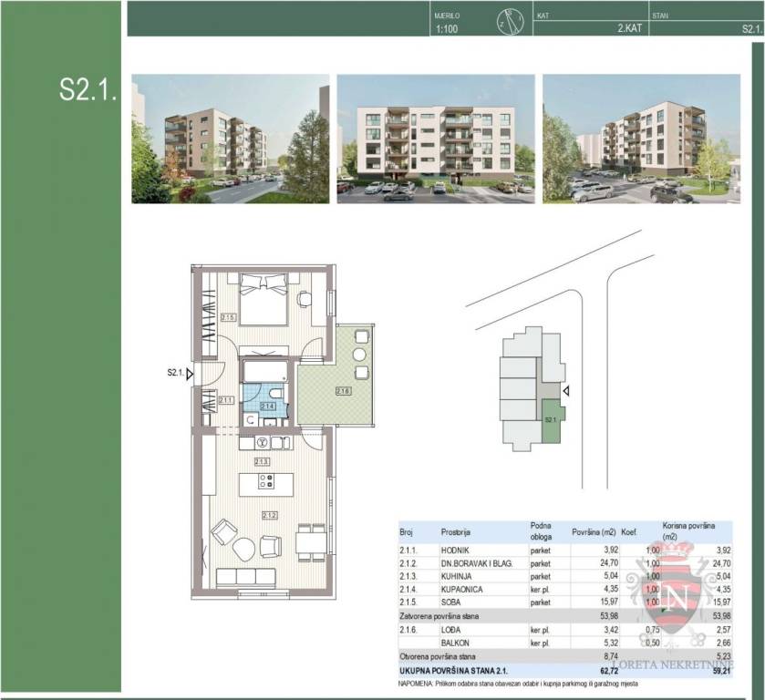Viewport: 765px width, 700px height.
Task: Click the site plan entrance triangle marker
Action: (567, 391)
